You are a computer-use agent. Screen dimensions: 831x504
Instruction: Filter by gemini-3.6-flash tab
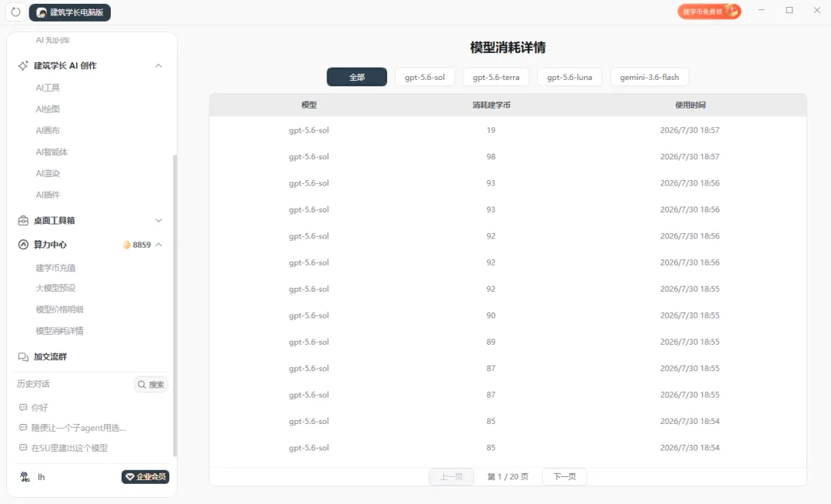point(649,77)
